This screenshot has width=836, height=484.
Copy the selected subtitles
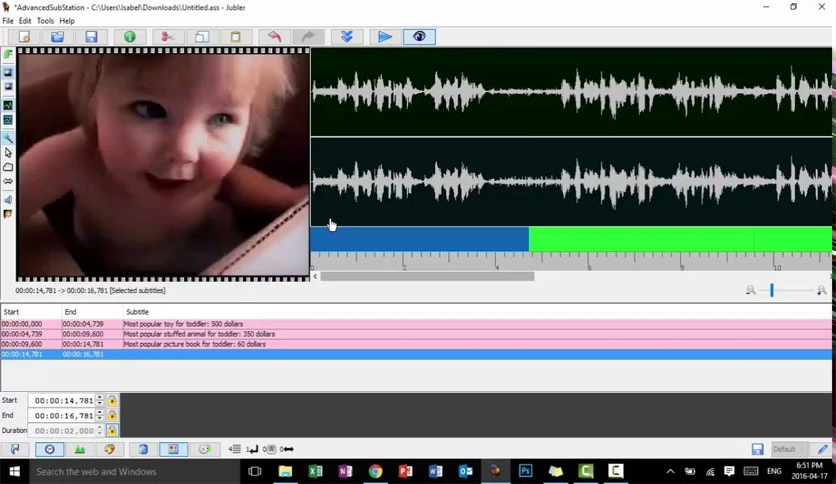202,37
